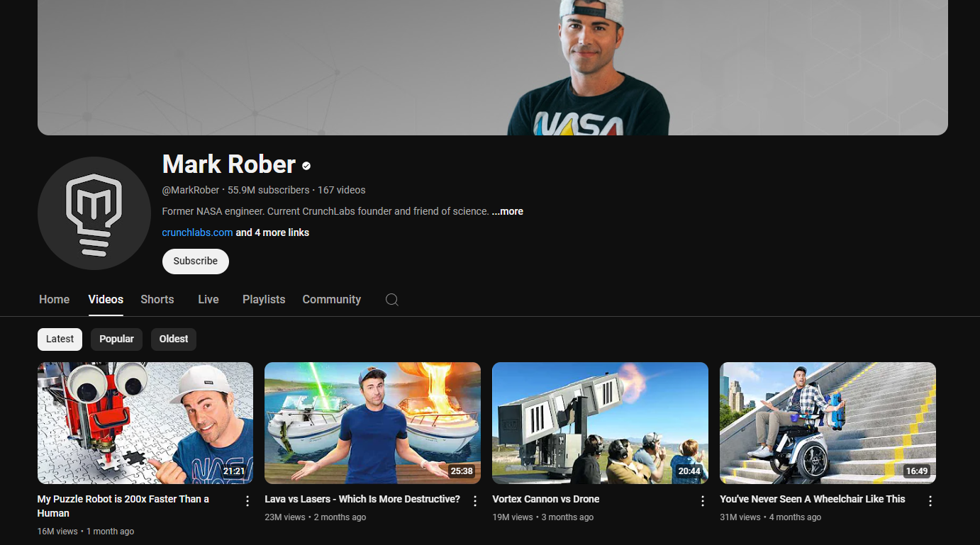Open options menu for Vortex Cannon video
The image size is (980, 545).
pyautogui.click(x=702, y=500)
